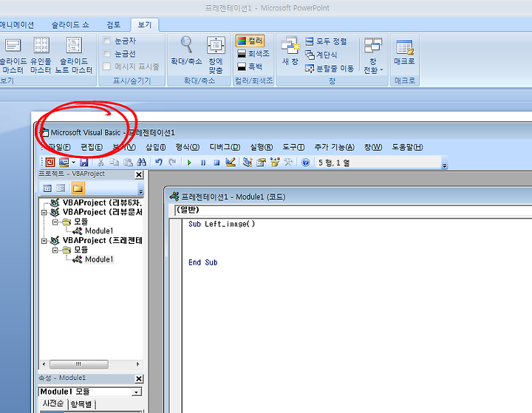532x413 pixels.
Task: Open the 슬라이드 노트 마스터 view
Action: pyautogui.click(x=74, y=55)
